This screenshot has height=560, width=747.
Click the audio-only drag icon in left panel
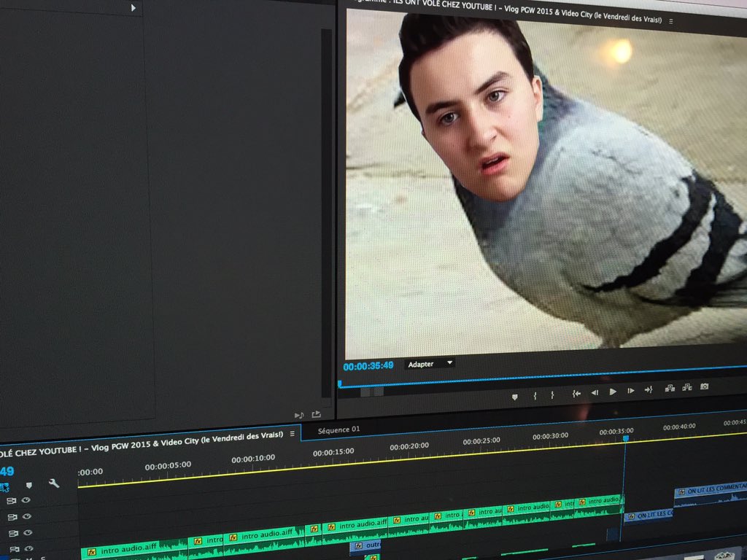coord(299,416)
